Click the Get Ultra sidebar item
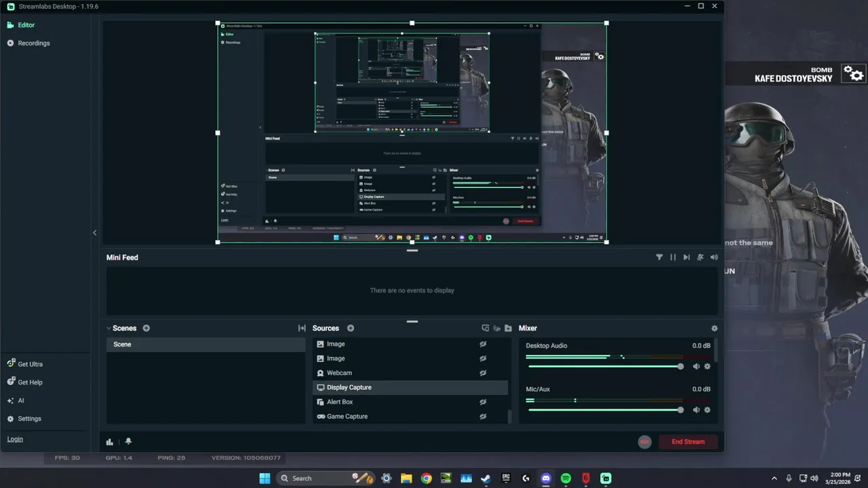 (x=25, y=364)
